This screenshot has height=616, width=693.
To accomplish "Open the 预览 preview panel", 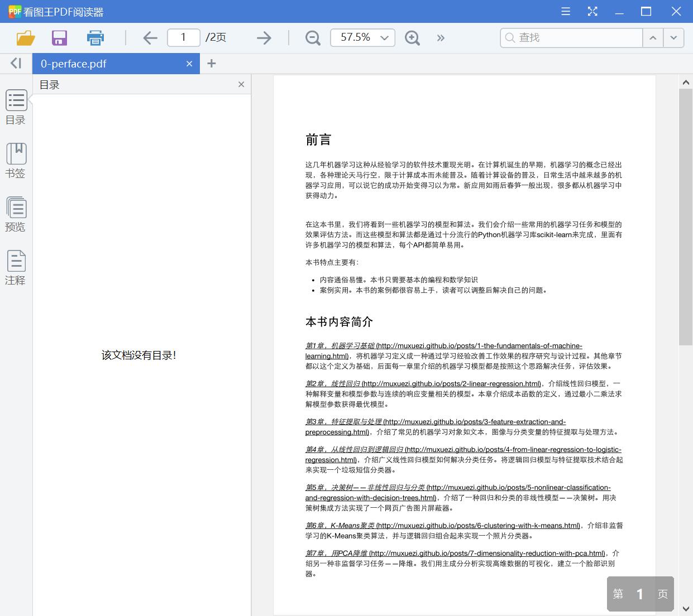I will tap(16, 215).
